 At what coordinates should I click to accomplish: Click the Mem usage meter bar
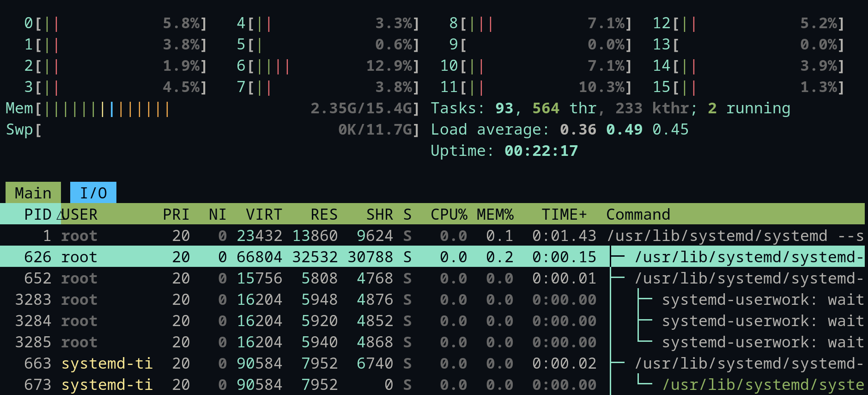[x=212, y=108]
